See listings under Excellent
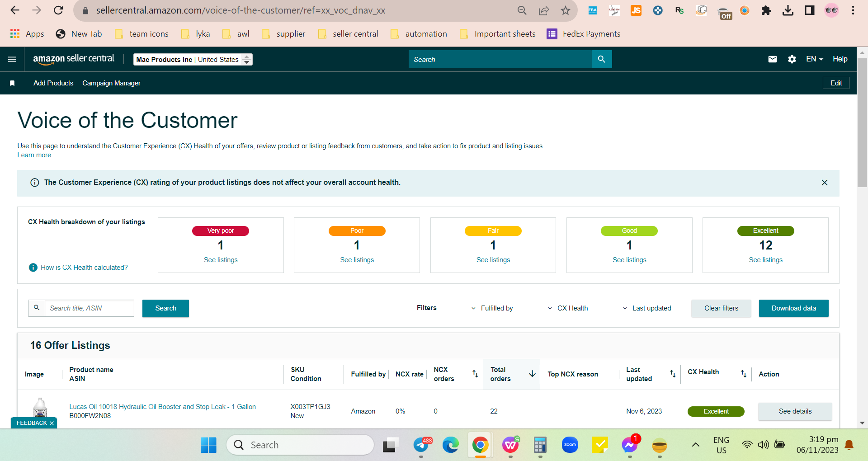Screen dimensions: 868x461 pyautogui.click(x=766, y=260)
